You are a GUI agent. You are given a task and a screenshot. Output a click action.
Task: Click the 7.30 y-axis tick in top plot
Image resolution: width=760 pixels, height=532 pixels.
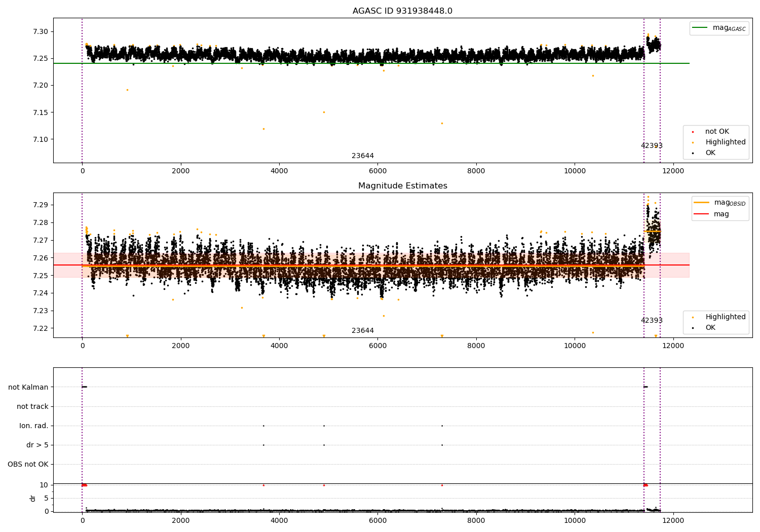point(41,31)
